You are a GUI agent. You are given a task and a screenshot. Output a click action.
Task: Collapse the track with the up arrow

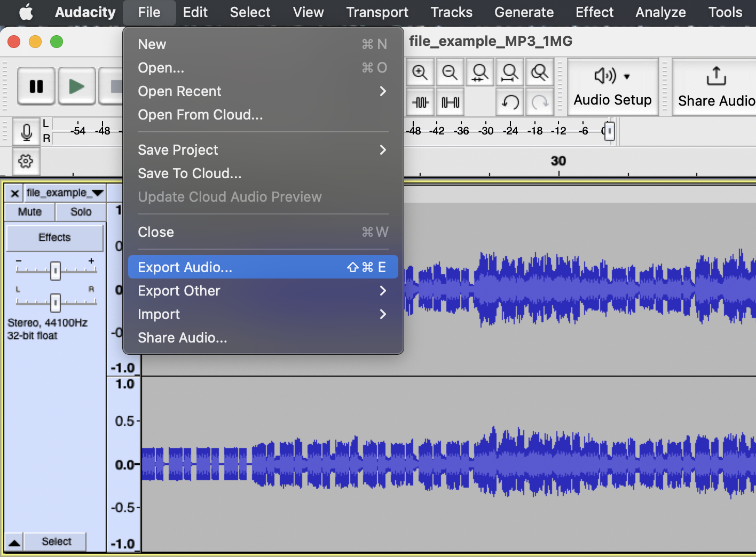point(14,542)
